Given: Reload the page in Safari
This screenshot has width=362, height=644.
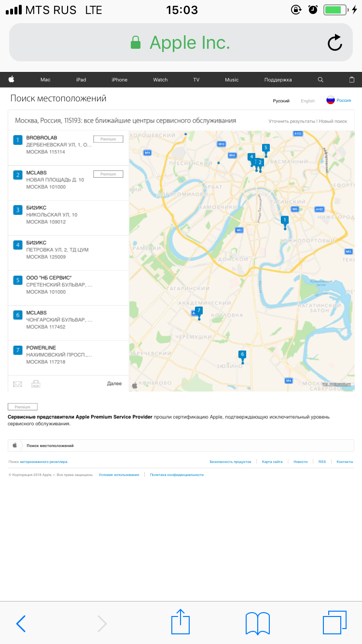Looking at the screenshot, I should click(x=334, y=43).
